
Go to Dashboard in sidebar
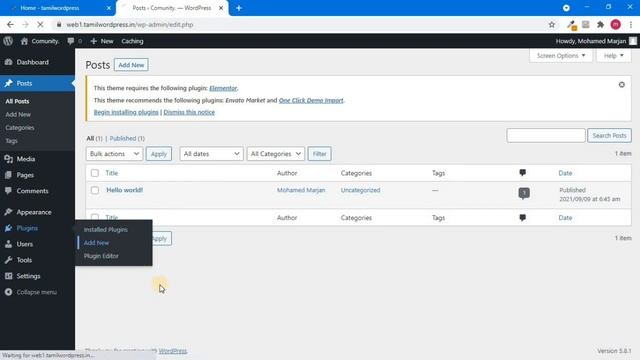(33, 62)
